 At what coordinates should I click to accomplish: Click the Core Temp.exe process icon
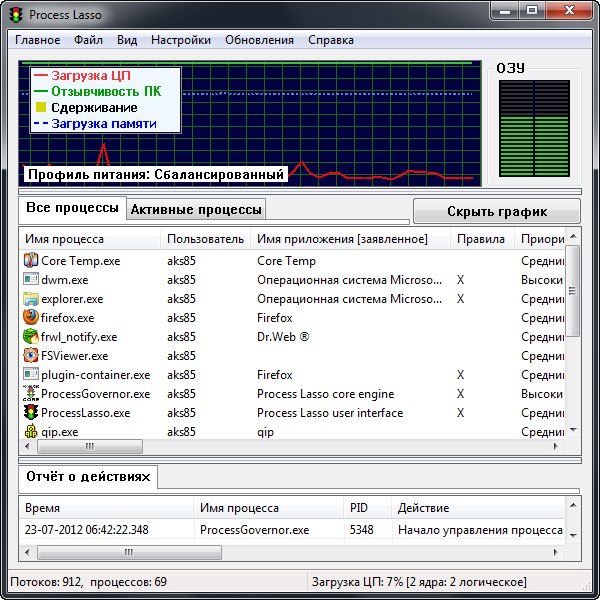coord(30,261)
